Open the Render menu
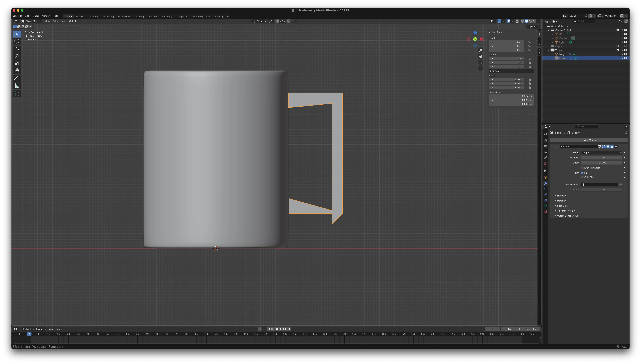641x364 pixels. [x=35, y=16]
